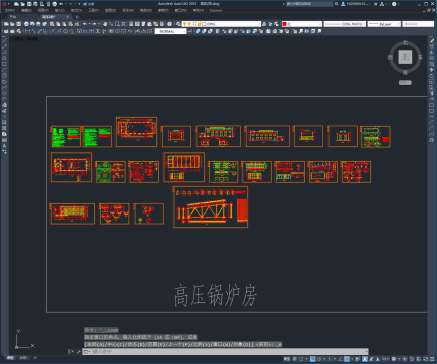Open the CONTINUOUS linetype dropdown
Screen dimensions: 437x364
click(x=345, y=24)
